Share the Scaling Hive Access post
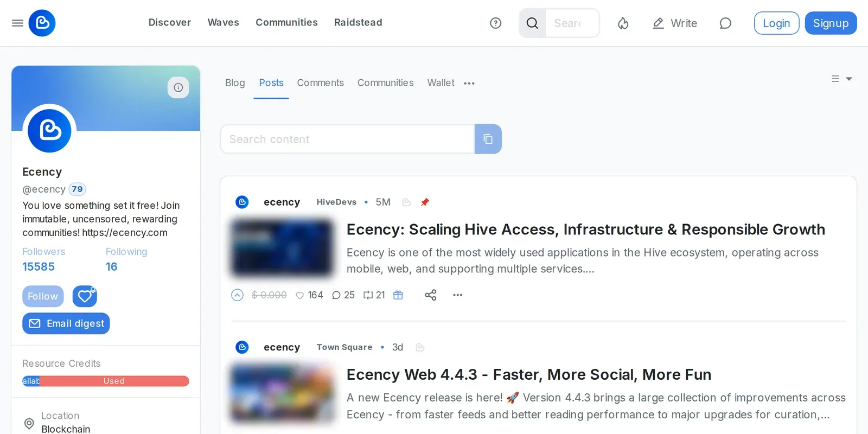Viewport: 868px width, 434px height. 431,295
